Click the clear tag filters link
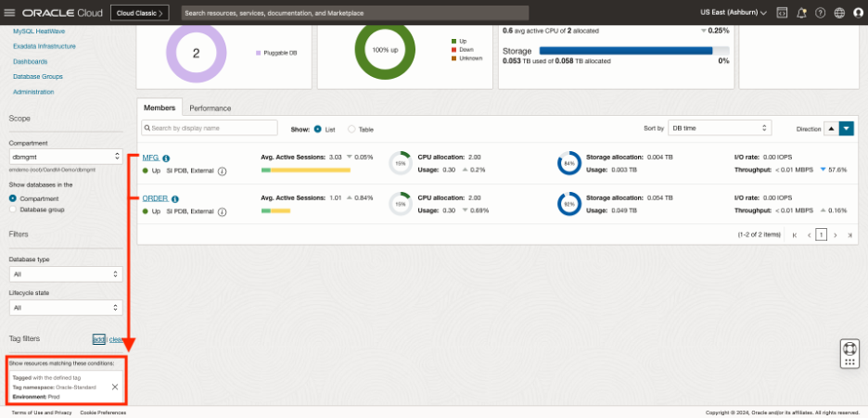The width and height of the screenshot is (868, 419). tap(116, 339)
